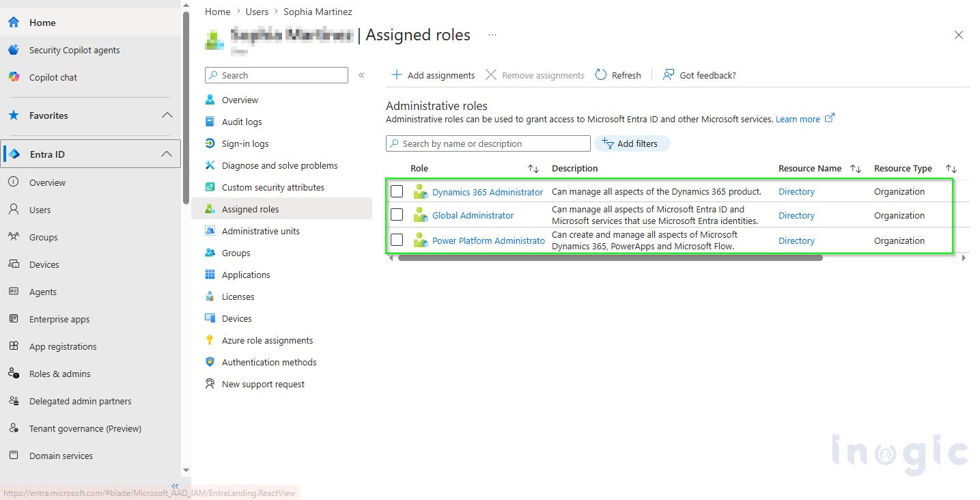Click the Entra ID diamond icon
Screen dimensions: 980x500
14,154
